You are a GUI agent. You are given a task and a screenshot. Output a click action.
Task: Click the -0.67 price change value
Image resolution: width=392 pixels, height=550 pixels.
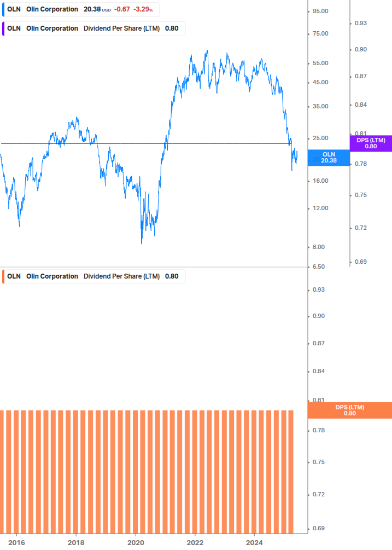click(x=122, y=9)
